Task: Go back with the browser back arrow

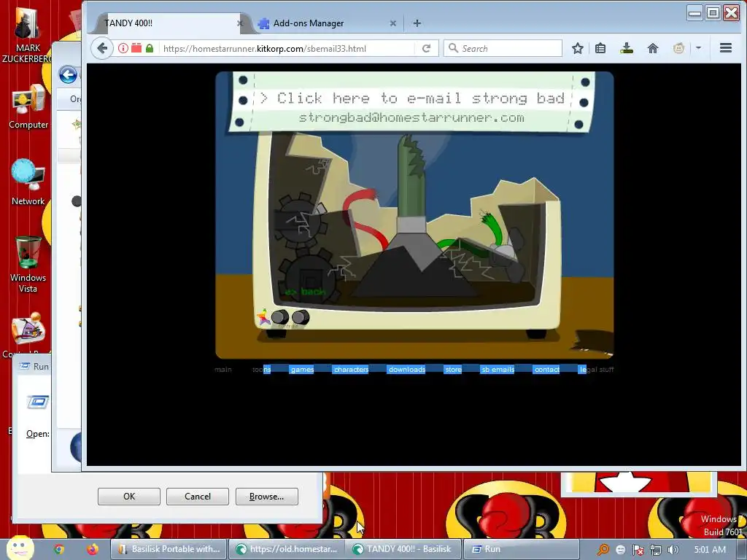Action: [102, 48]
